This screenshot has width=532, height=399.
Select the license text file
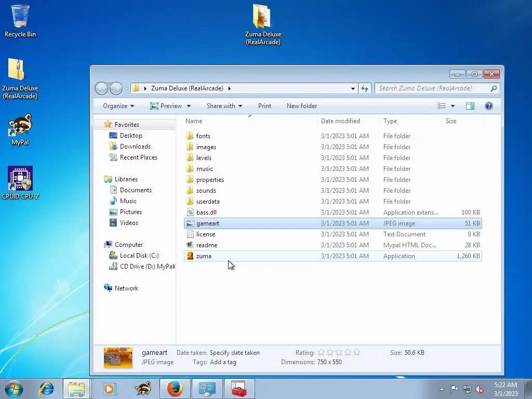point(333,234)
